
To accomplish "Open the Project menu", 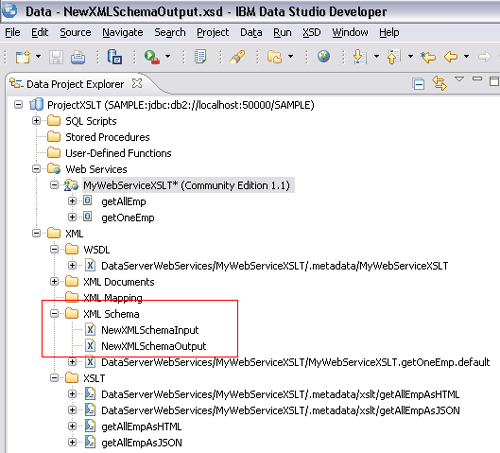I will (x=213, y=32).
